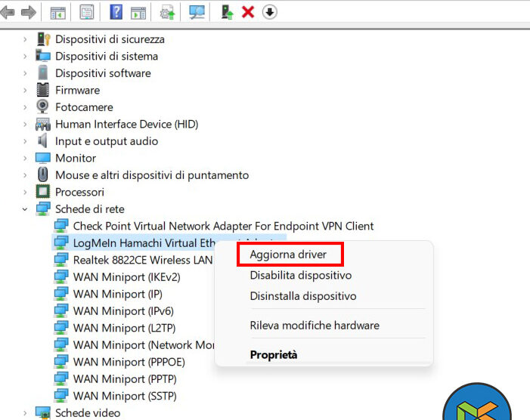Select WAN Miniport (PPTP)

click(125, 378)
